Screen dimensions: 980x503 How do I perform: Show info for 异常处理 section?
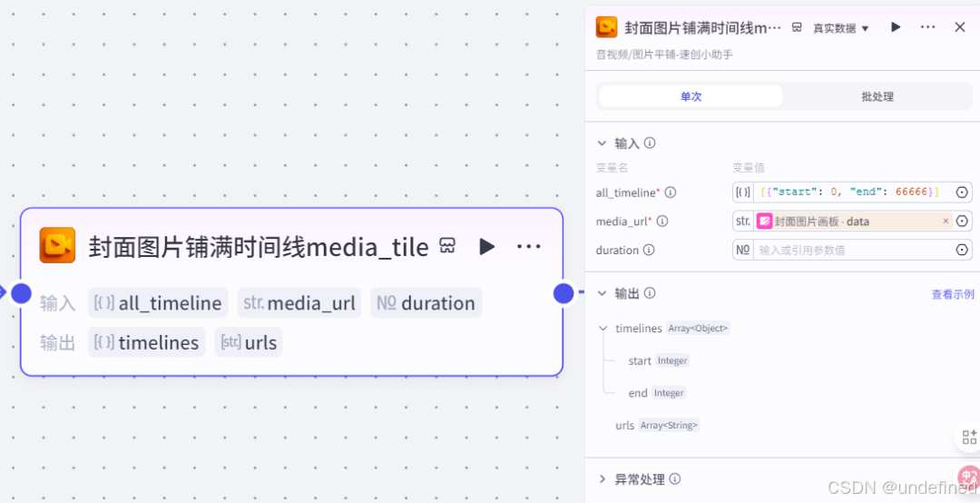pyautogui.click(x=675, y=479)
